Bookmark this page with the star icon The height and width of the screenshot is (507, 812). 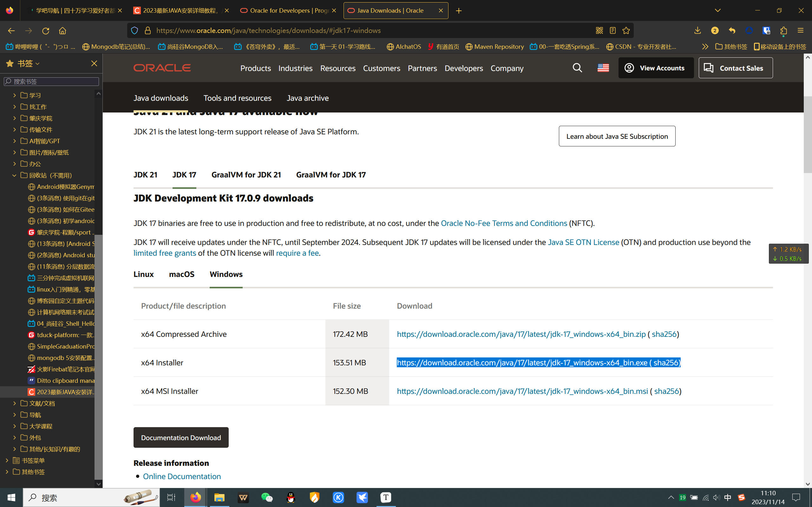626,30
